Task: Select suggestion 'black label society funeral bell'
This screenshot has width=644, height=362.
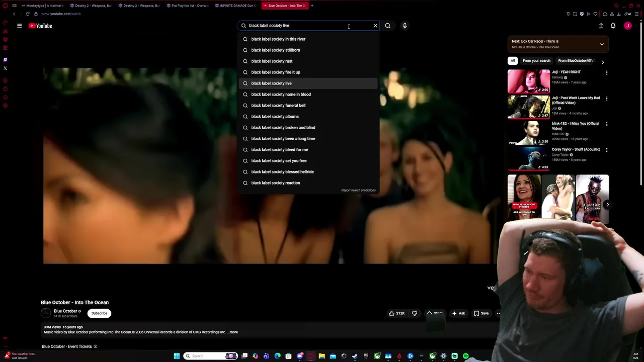Action: pyautogui.click(x=308, y=106)
